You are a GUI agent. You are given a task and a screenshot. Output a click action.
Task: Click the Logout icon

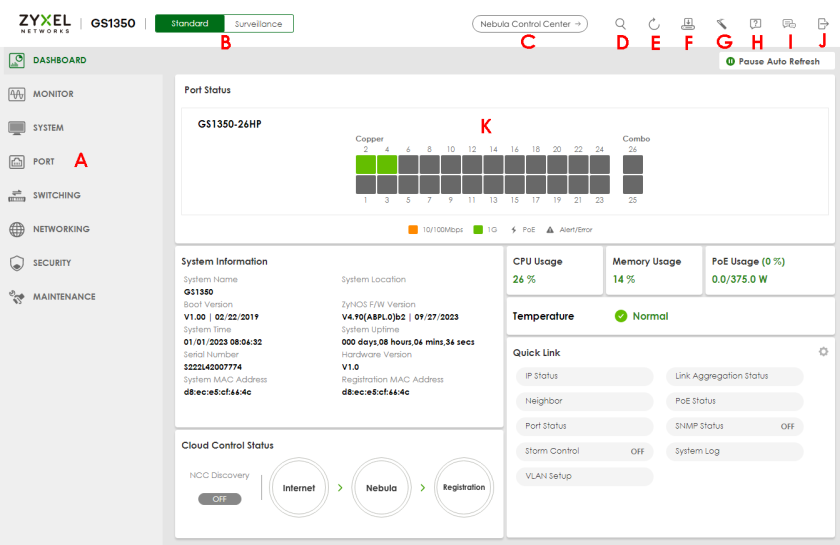pyautogui.click(x=823, y=24)
